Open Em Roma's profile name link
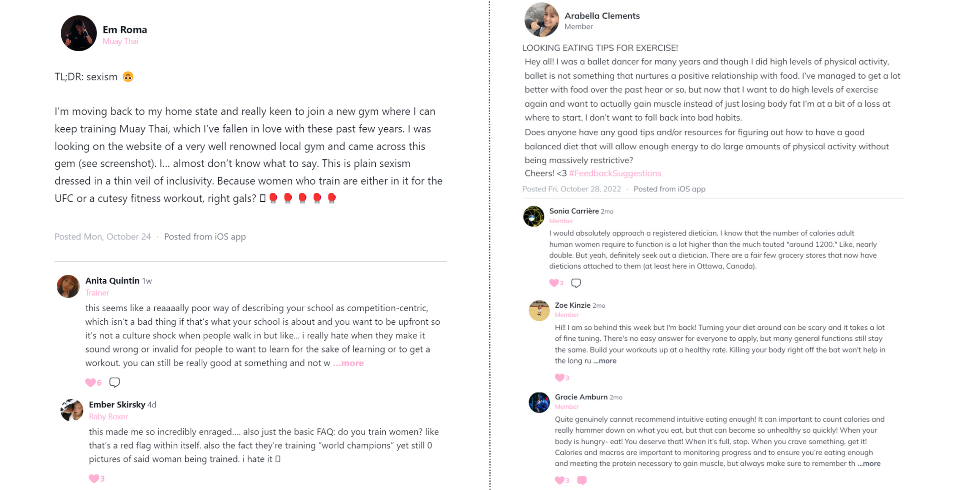 (x=125, y=29)
